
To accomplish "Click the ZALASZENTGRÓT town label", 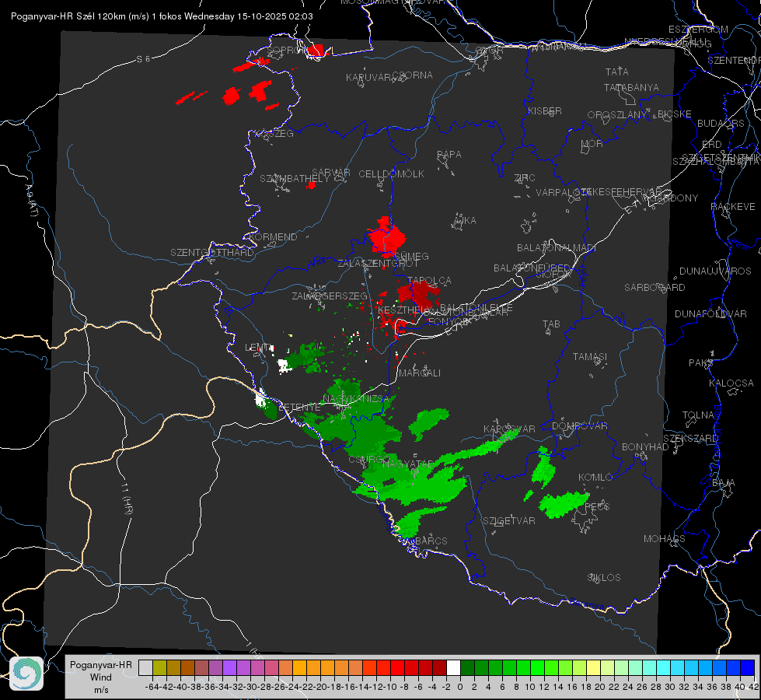I will point(378,264).
